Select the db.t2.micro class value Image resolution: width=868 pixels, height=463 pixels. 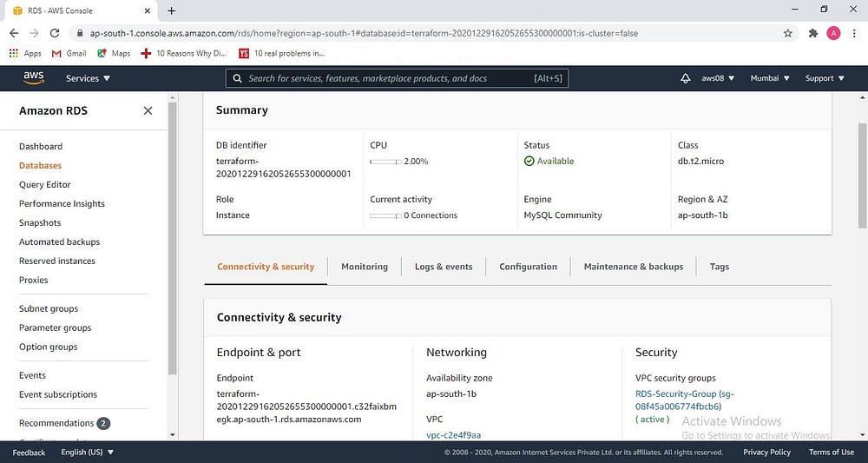click(x=700, y=162)
